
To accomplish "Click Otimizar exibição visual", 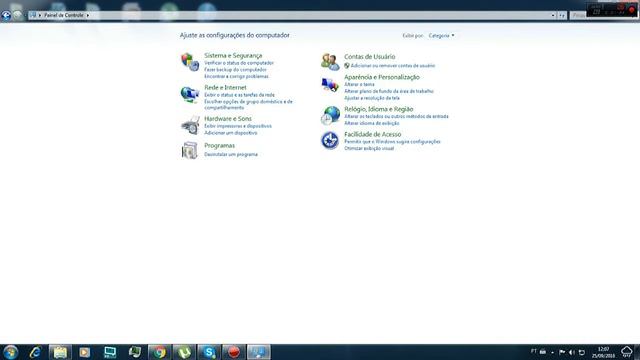I will [369, 149].
